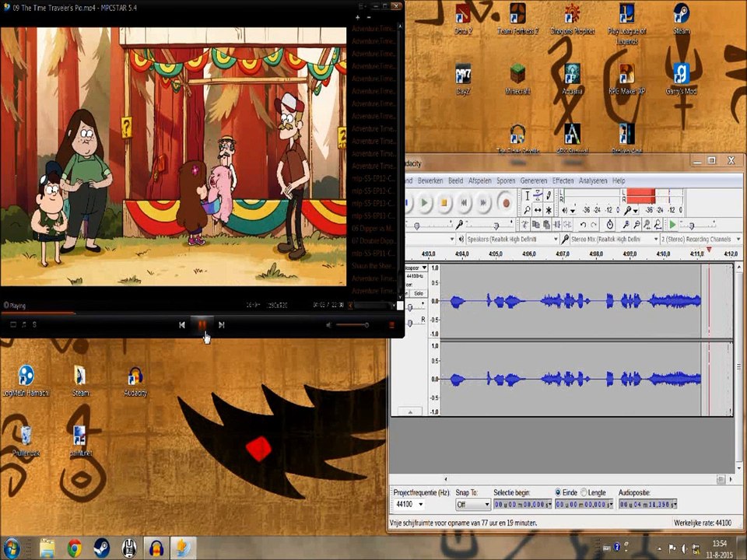The height and width of the screenshot is (560, 747).
Task: Open the Speakers output device dropdown
Action: [512, 239]
